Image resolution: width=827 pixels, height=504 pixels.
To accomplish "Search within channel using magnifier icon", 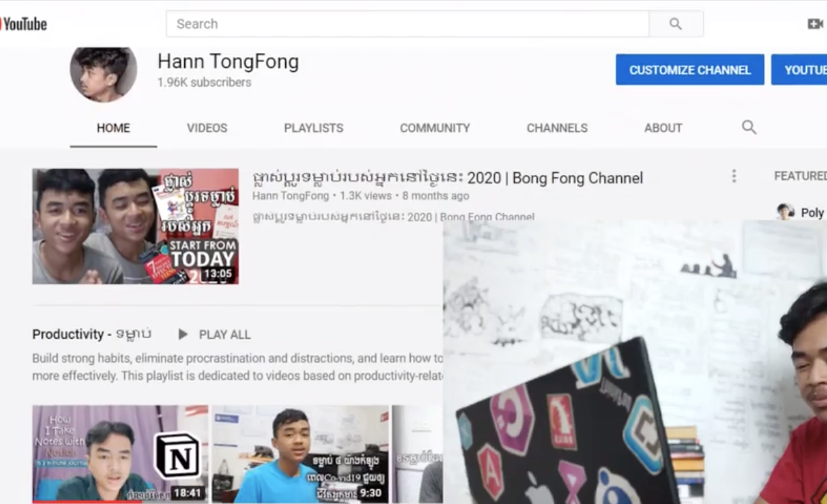I will 749,128.
